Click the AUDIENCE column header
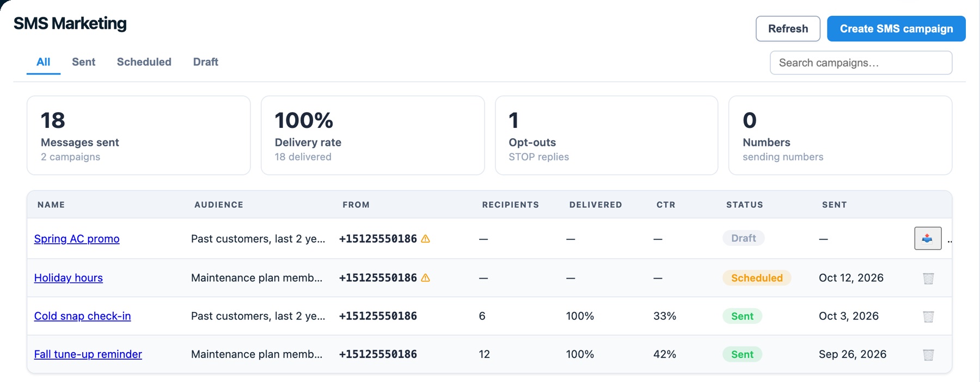Image resolution: width=980 pixels, height=382 pixels. 219,205
